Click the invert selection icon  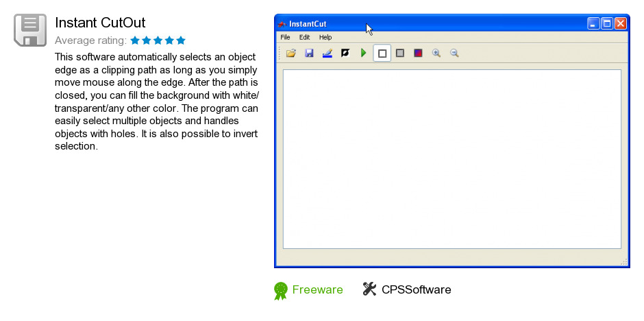[345, 53]
